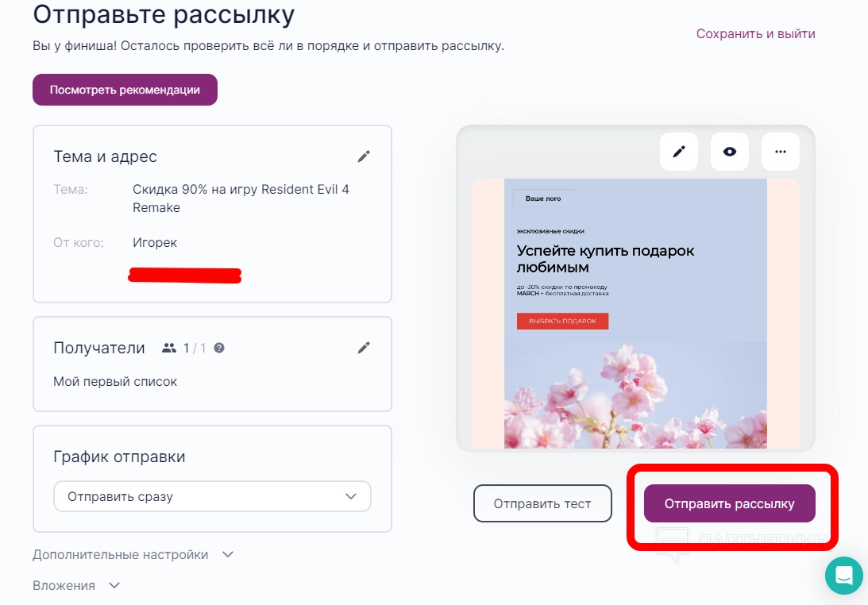This screenshot has width=868, height=605.
Task: Click the Сохранить и выйти link
Action: (x=755, y=33)
